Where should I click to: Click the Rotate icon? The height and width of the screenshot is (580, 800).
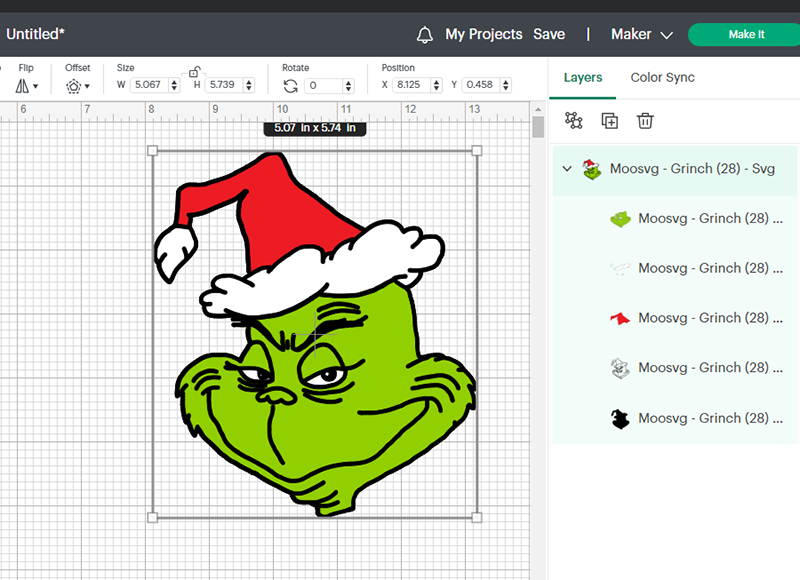click(x=291, y=86)
